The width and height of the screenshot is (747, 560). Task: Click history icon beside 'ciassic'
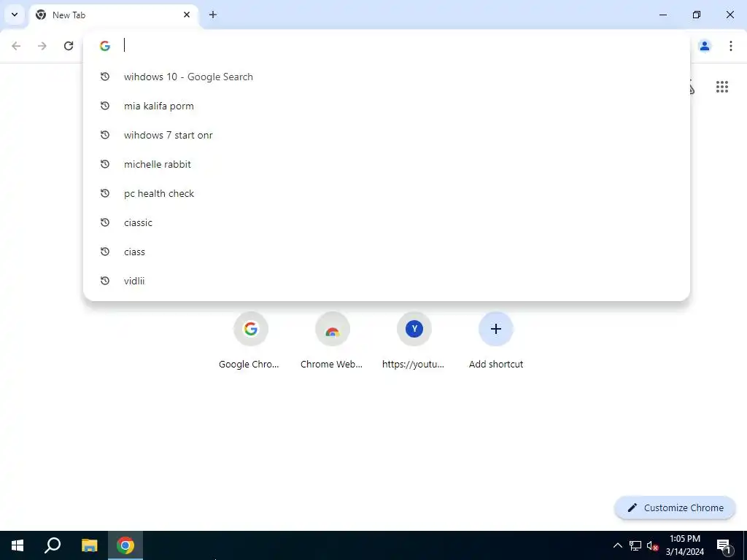(x=105, y=222)
